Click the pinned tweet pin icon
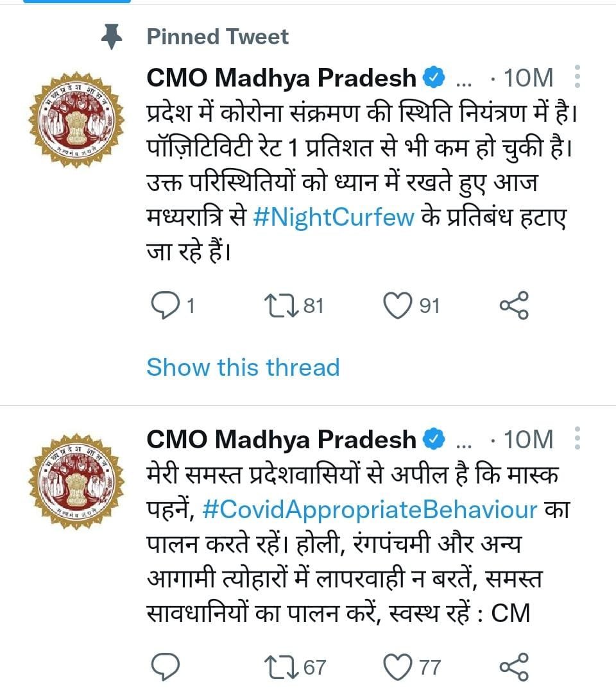616x699 pixels. click(110, 35)
